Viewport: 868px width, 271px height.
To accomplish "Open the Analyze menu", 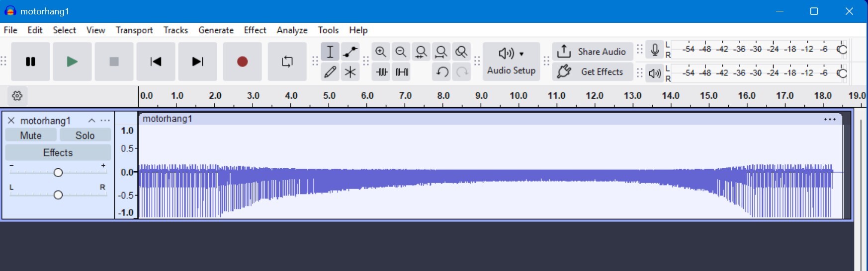I will (292, 30).
